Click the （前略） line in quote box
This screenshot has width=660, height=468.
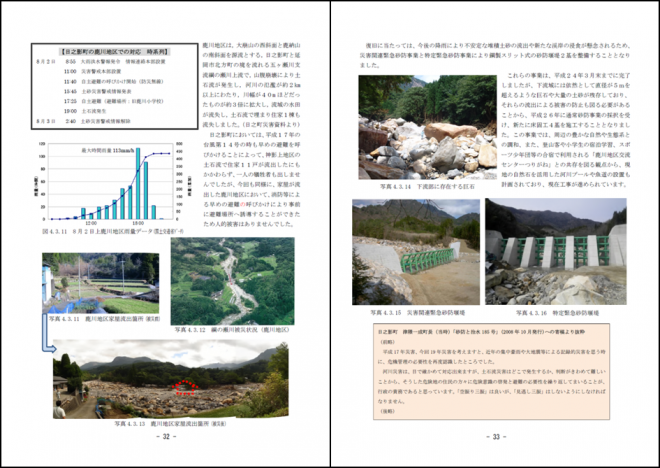(385, 342)
